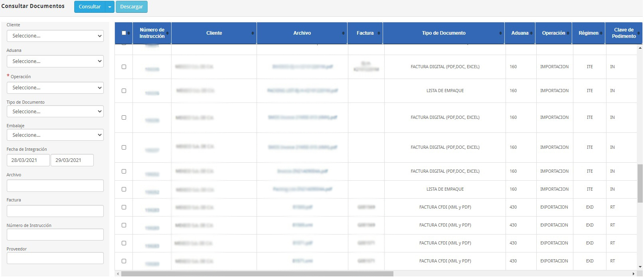Expand the Consultar button dropdown arrow
The width and height of the screenshot is (644, 278).
[110, 7]
